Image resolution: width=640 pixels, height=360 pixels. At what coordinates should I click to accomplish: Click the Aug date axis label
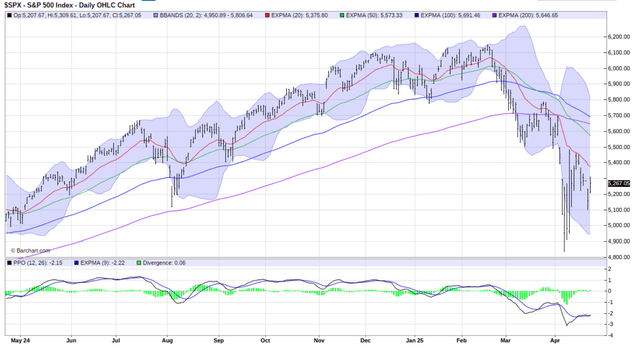[167, 340]
